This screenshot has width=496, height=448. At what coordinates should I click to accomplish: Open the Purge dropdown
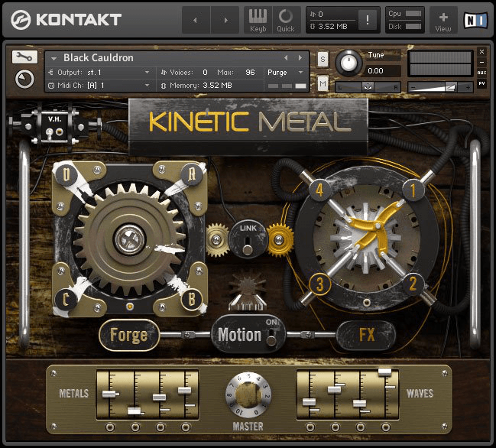(285, 72)
